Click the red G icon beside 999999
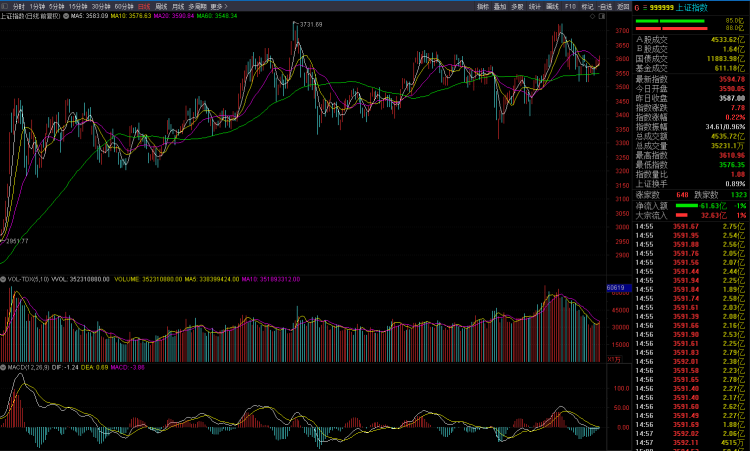The height and width of the screenshot is (451, 750). coord(638,7)
